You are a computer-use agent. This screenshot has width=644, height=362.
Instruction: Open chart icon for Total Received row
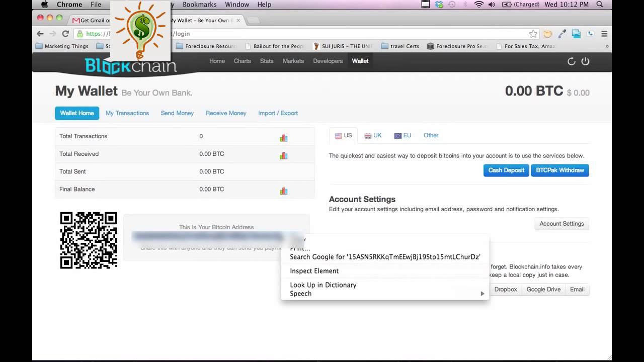pyautogui.click(x=284, y=155)
